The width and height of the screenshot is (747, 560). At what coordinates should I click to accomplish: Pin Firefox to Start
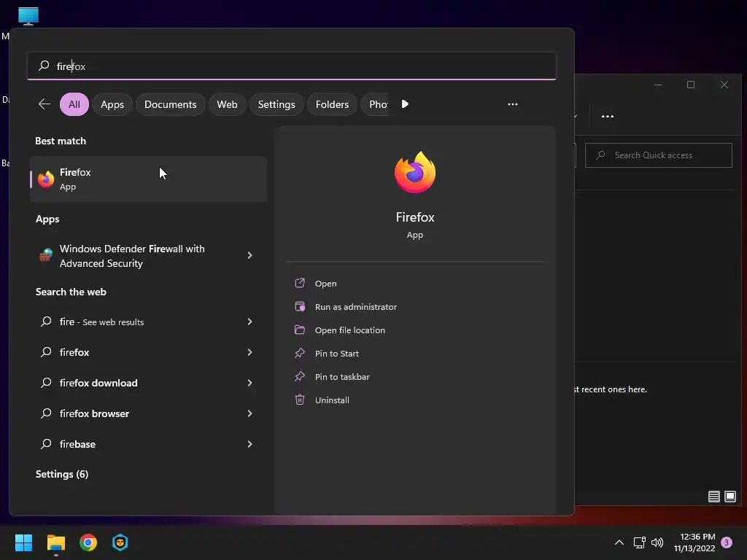click(336, 354)
